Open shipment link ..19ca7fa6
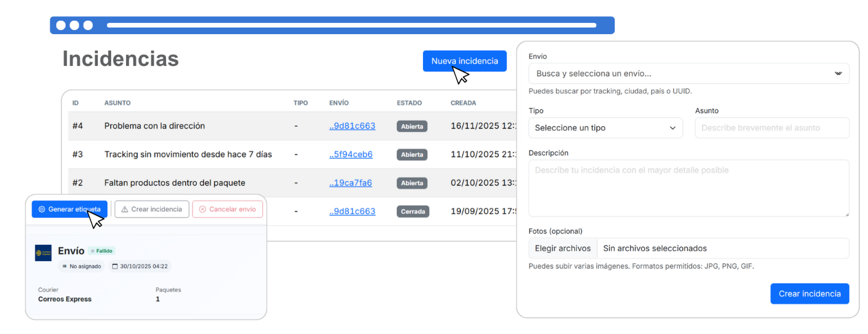 [x=350, y=183]
